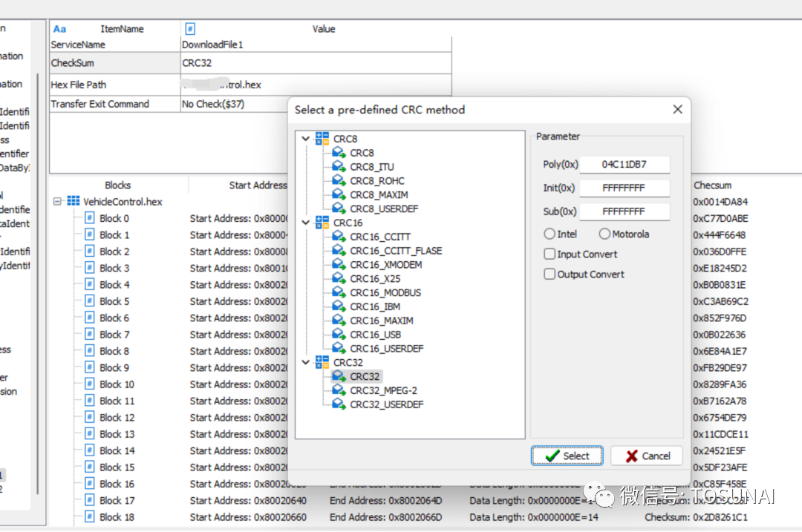Click the Select button to confirm
The image size is (802, 532).
(567, 456)
